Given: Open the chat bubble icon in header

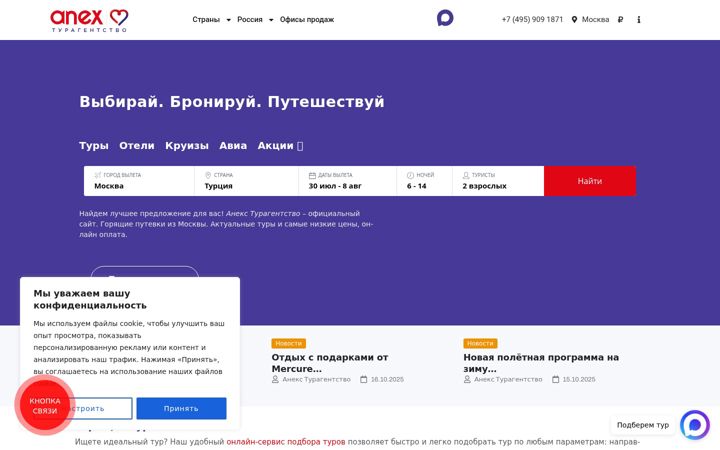Looking at the screenshot, I should pyautogui.click(x=445, y=18).
